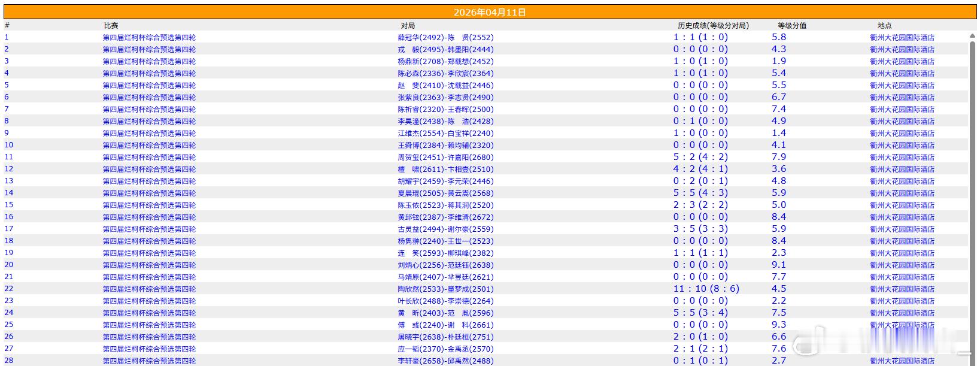Open match 黄邱铉(2387)-李维清(2672)

point(445,217)
